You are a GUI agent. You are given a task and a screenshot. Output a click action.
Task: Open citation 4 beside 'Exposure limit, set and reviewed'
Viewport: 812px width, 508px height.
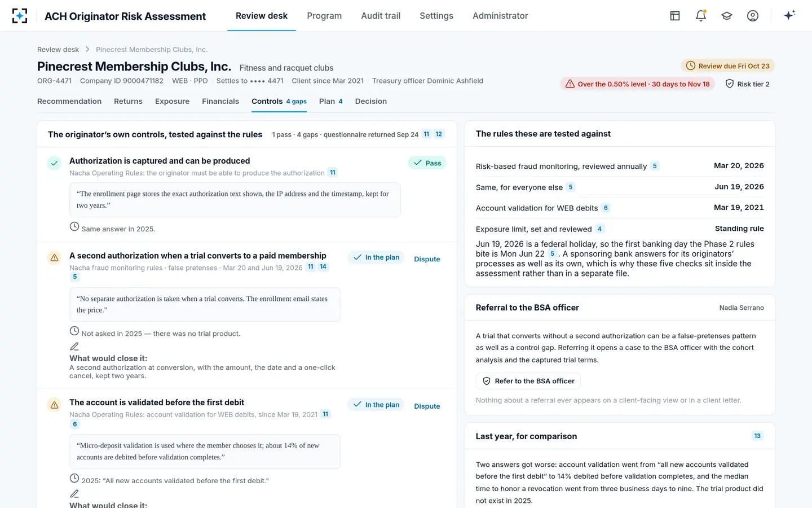tap(599, 229)
